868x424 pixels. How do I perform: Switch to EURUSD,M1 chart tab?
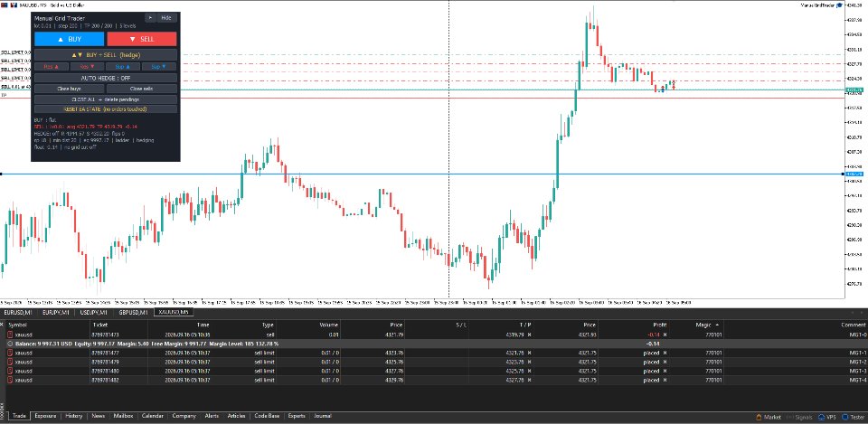(x=21, y=312)
